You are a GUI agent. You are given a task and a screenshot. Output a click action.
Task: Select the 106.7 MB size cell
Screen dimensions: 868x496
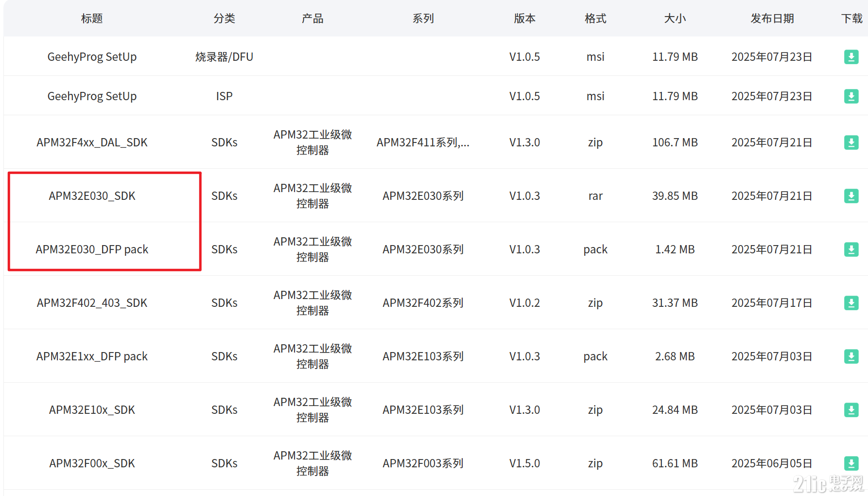click(675, 142)
